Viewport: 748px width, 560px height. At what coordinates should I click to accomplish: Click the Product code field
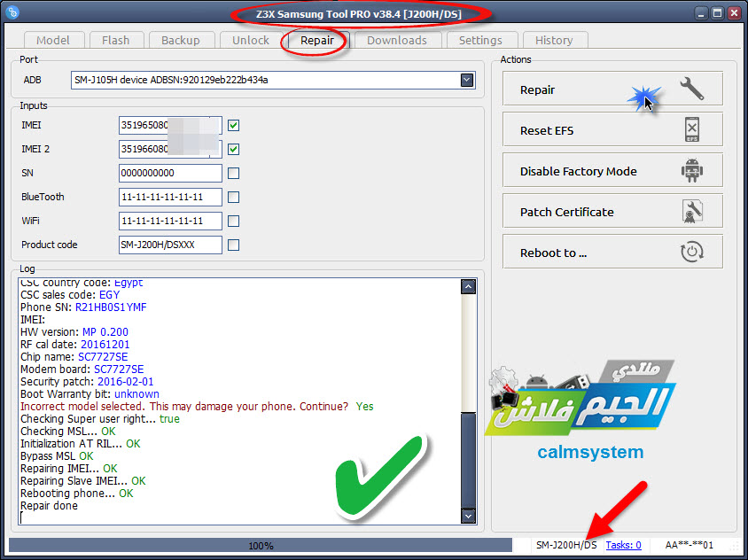click(x=170, y=245)
